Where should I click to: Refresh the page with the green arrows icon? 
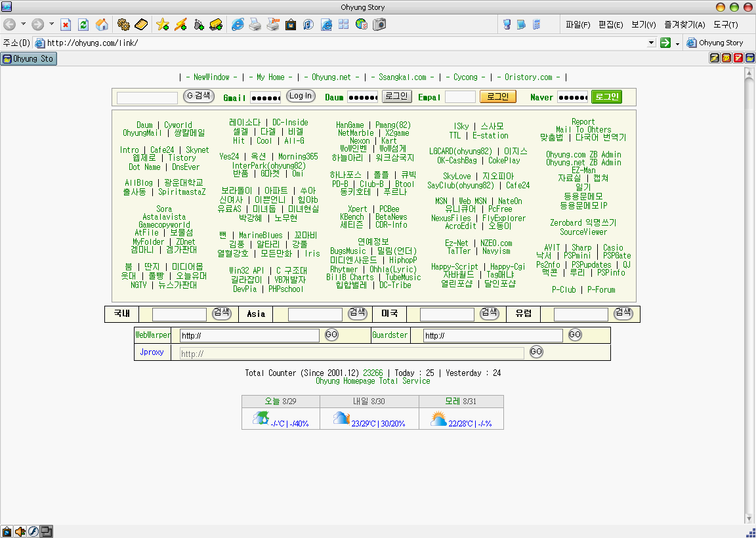click(83, 24)
